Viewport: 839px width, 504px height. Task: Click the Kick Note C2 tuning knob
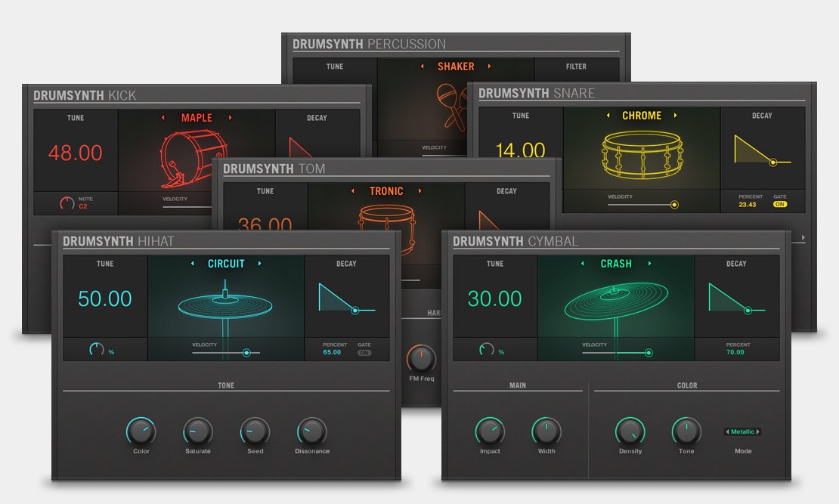tap(67, 203)
